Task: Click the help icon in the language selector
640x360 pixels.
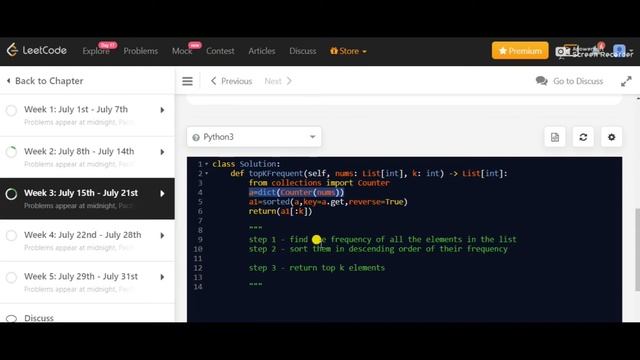Action: coord(196,137)
